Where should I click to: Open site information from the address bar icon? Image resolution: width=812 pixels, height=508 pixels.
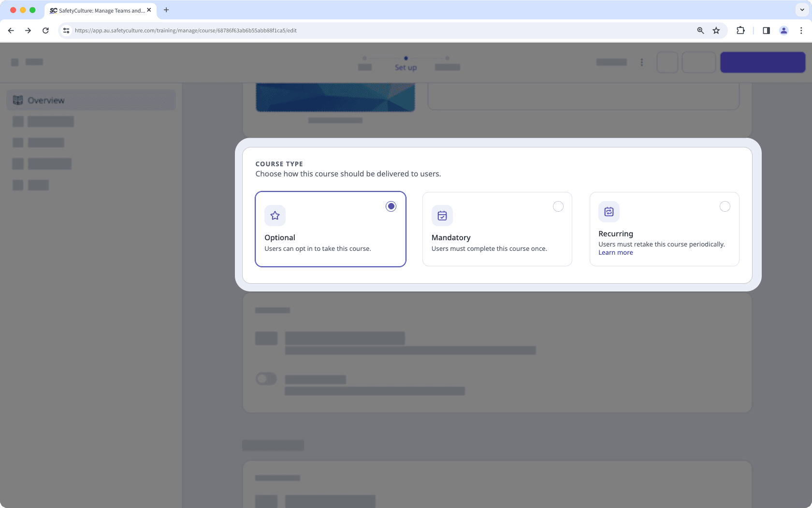coord(66,30)
